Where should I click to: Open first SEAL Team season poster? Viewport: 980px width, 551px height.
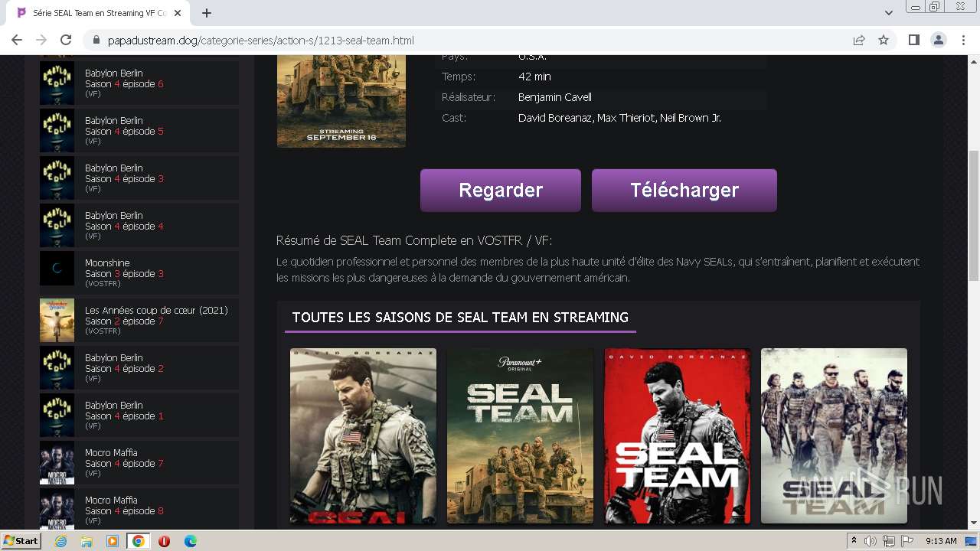tap(363, 435)
